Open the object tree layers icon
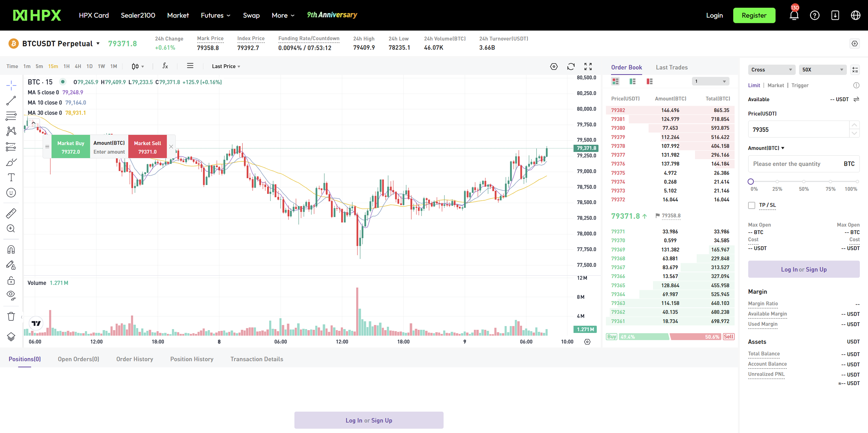Image resolution: width=868 pixels, height=433 pixels. 11,337
